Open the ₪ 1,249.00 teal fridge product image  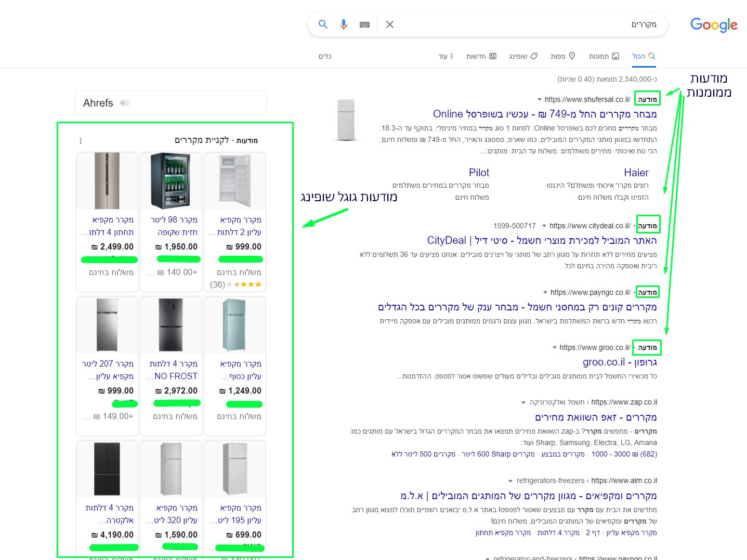click(235, 325)
